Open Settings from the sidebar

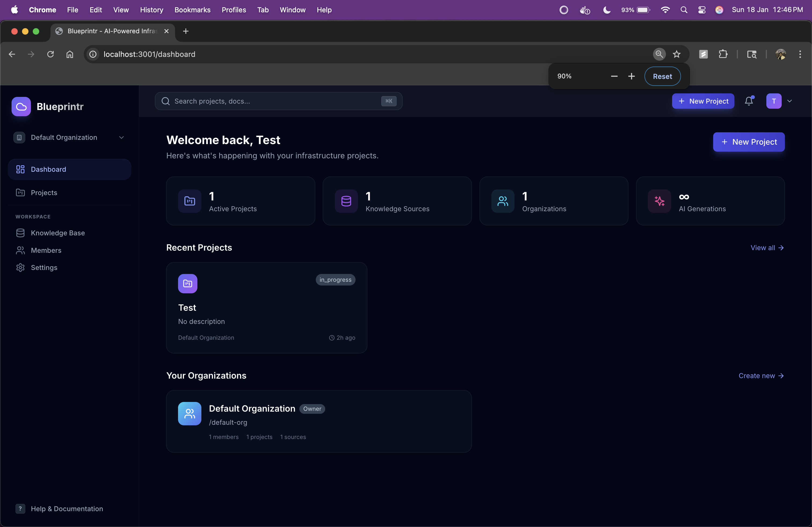(x=44, y=268)
